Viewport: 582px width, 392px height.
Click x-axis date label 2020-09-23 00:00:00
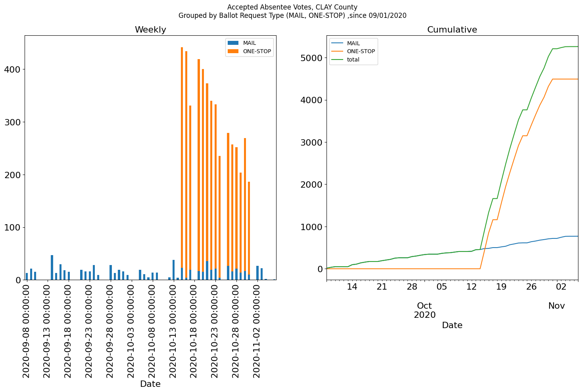(89, 331)
